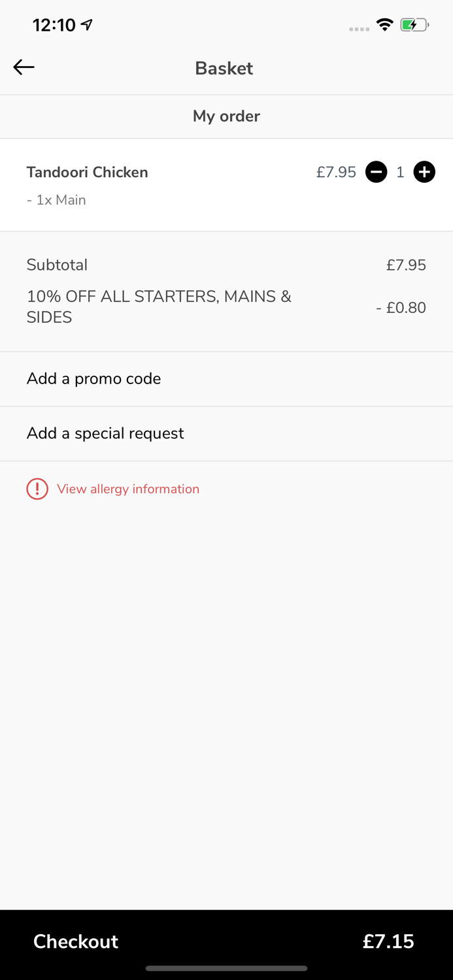Click the 12:10 clock in status bar
This screenshot has width=453, height=980.
point(54,25)
